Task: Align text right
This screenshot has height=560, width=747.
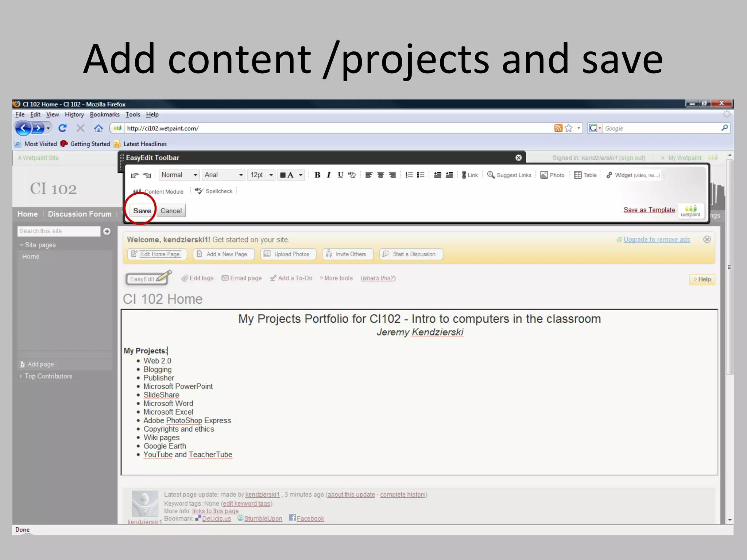Action: point(392,175)
